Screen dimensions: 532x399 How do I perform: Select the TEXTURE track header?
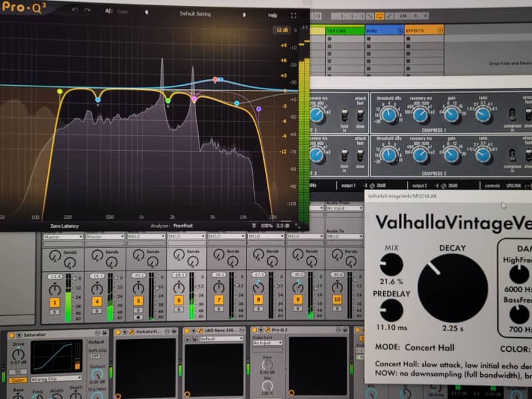[x=345, y=31]
